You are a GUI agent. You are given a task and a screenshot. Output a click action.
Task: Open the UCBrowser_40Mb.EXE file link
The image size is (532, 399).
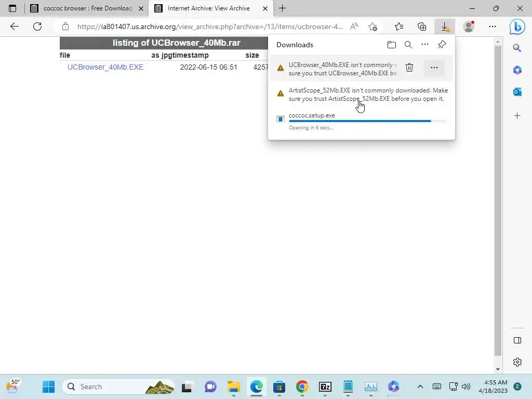coord(105,67)
